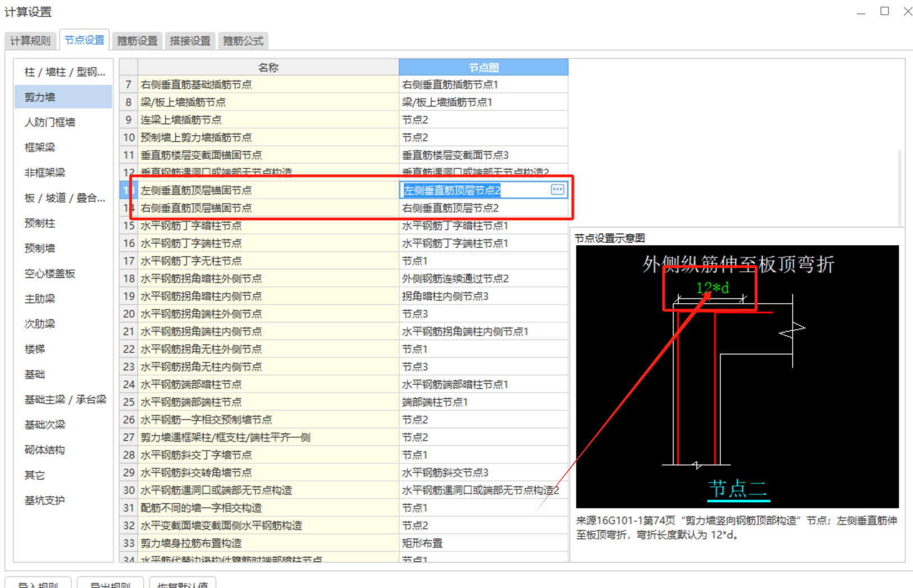Click the 恢复默认值 button

[x=183, y=584]
